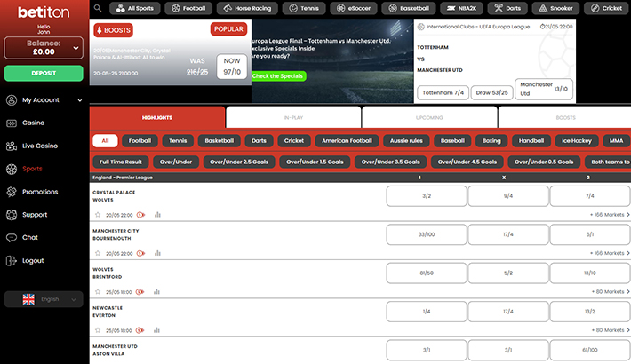
Task: Click the green Deposit button
Action: [x=44, y=73]
